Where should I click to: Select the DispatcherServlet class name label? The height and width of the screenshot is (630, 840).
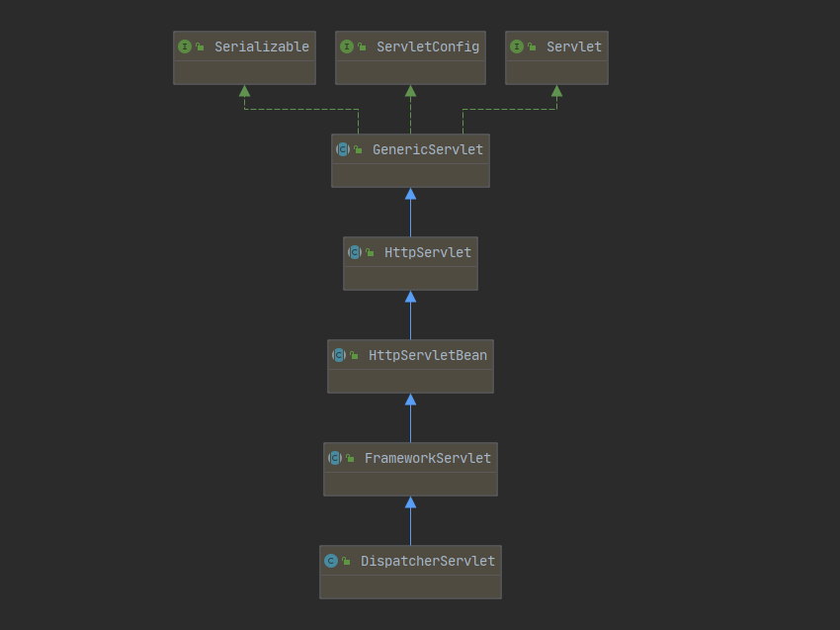tap(427, 561)
